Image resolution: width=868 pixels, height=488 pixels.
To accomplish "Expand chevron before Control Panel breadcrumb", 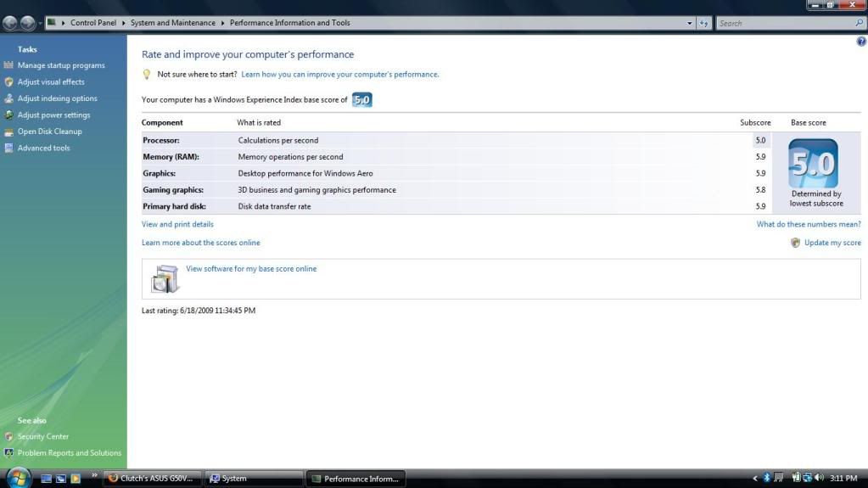I will [63, 23].
